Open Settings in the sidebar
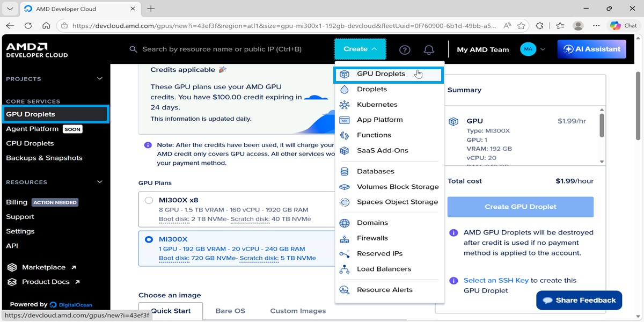This screenshot has width=644, height=322. click(20, 231)
